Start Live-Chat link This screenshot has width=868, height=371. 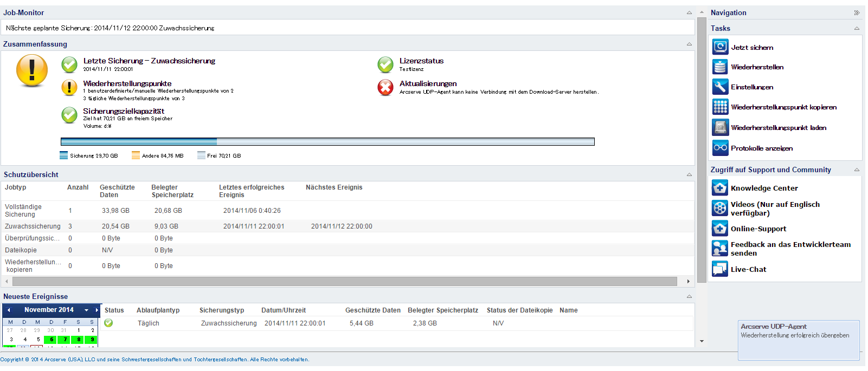(749, 270)
